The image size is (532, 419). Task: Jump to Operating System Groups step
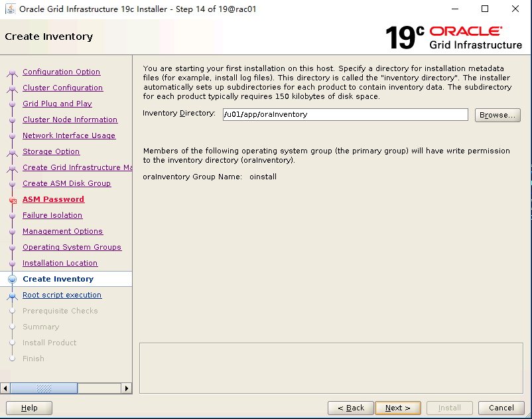72,247
